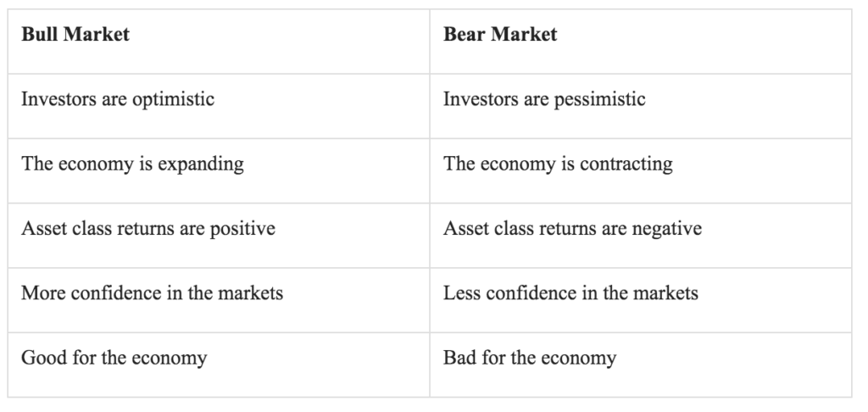Click the word 'Bear' in header
This screenshot has height=412, width=868.
coord(465,34)
